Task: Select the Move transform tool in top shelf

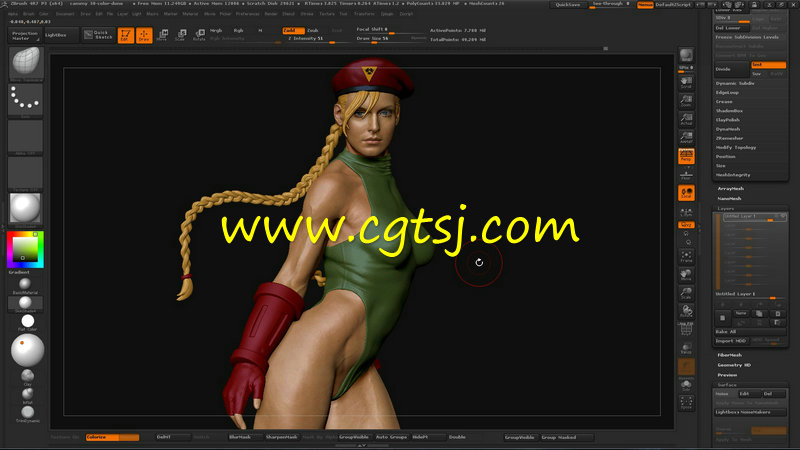Action: pyautogui.click(x=163, y=35)
